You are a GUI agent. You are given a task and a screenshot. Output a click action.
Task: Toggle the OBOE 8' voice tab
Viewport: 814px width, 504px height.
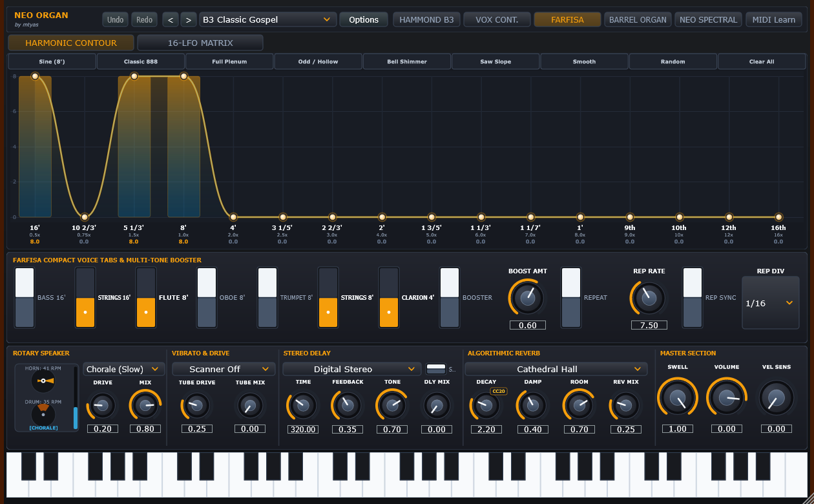[x=207, y=298]
